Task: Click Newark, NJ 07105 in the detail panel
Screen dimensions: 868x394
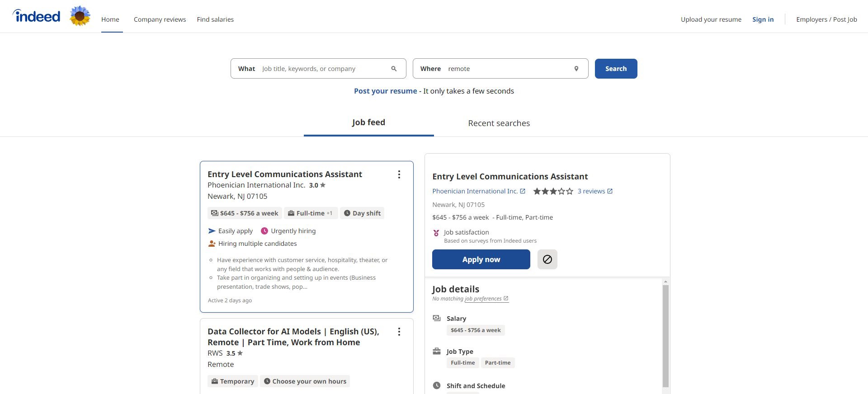Action: click(458, 205)
